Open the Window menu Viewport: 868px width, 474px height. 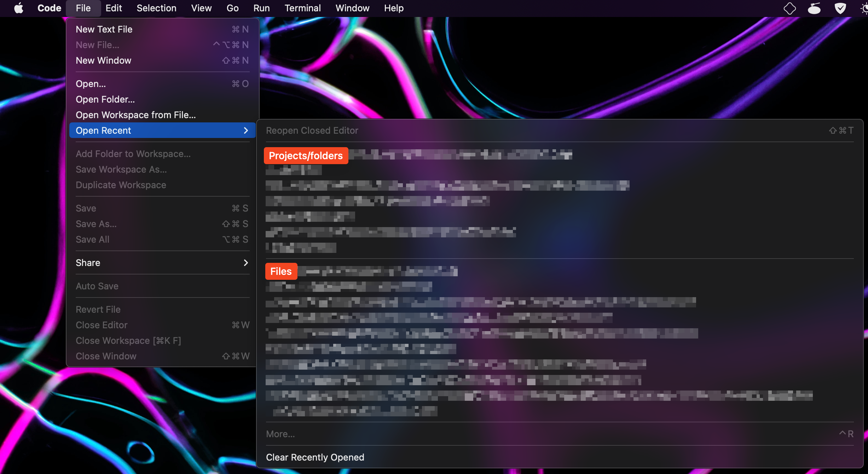pyautogui.click(x=352, y=8)
